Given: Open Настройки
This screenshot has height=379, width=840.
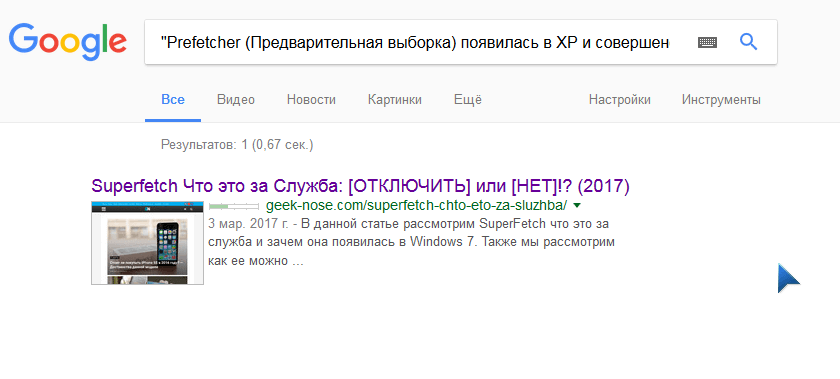Looking at the screenshot, I should click(x=620, y=100).
